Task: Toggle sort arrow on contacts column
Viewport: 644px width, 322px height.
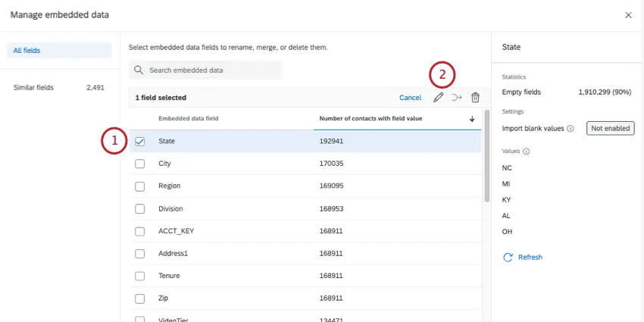Action: 472,119
